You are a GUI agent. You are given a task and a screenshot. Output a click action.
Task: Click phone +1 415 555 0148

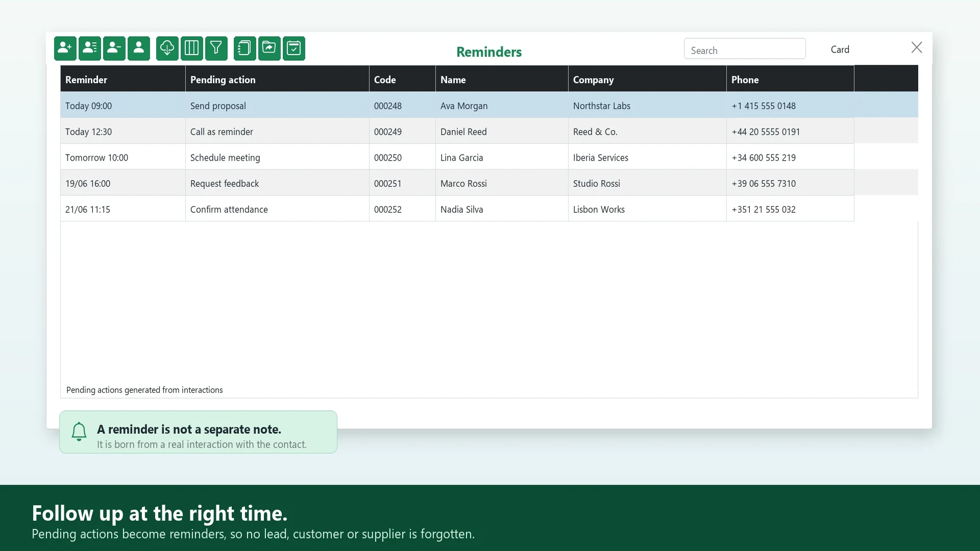[790, 106]
